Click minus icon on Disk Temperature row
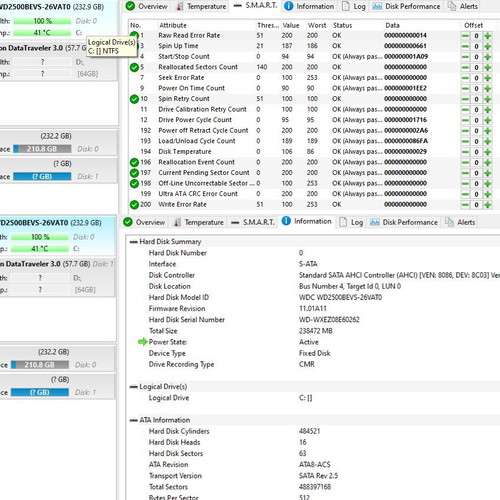The width and height of the screenshot is (500, 500). [465, 152]
